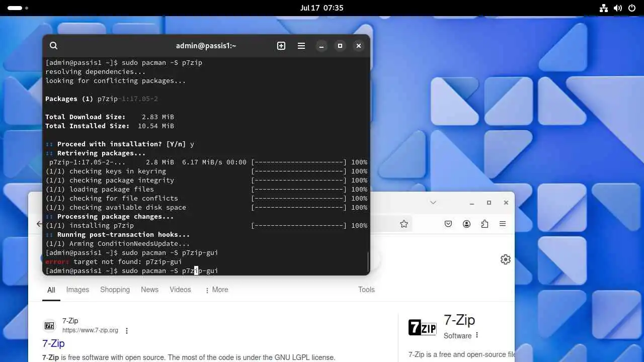Click the wired network status icon
Image resolution: width=644 pixels, height=362 pixels.
coord(604,8)
